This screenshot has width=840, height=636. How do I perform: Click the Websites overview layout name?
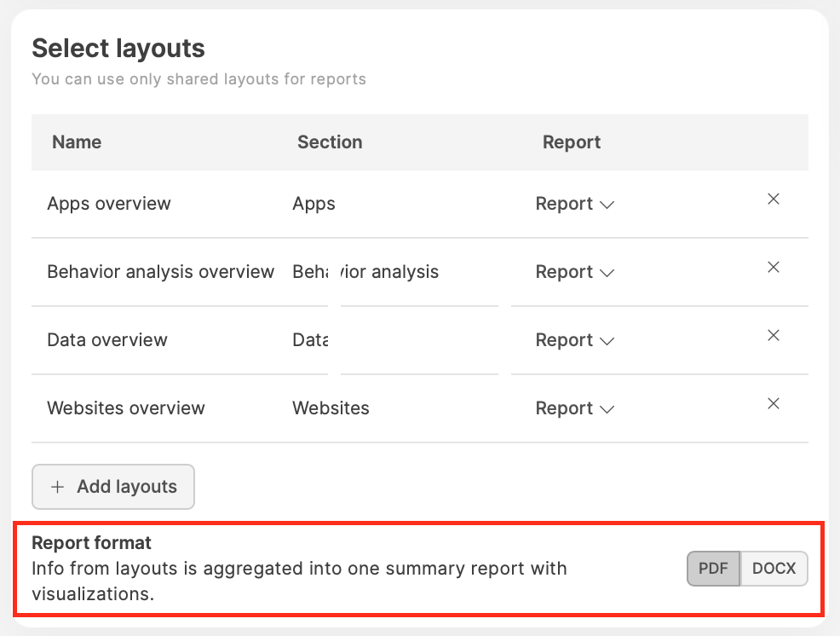[x=126, y=408]
